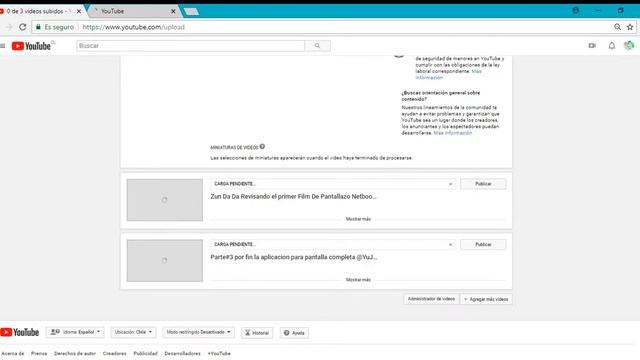Expand the Agregar más videos dropdown
Viewport: 640px width, 360px height.
pos(486,299)
